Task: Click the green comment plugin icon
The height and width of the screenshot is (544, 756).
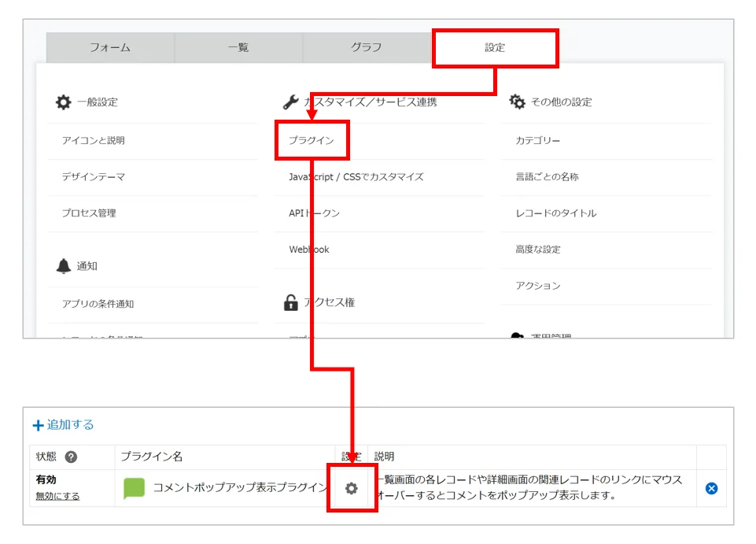Action: coord(134,488)
